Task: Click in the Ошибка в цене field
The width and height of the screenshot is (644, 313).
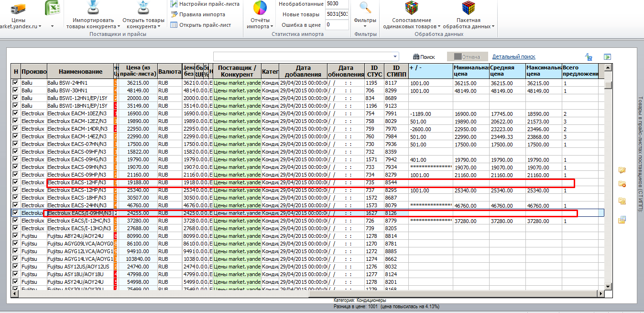Action: tap(337, 25)
